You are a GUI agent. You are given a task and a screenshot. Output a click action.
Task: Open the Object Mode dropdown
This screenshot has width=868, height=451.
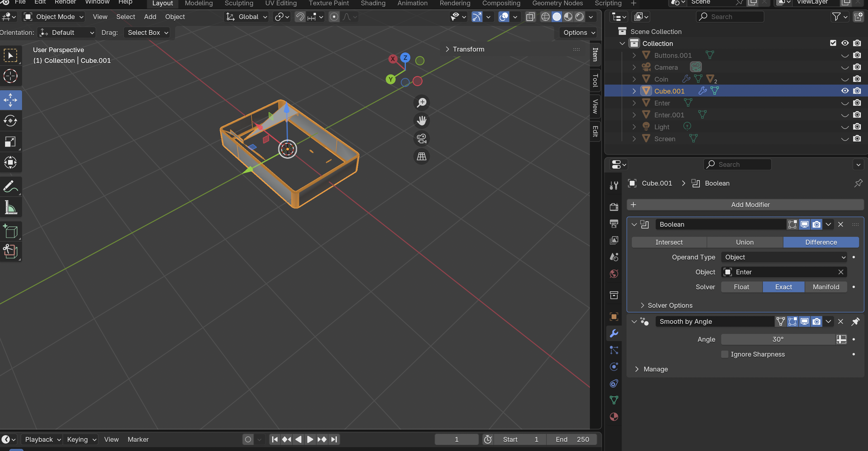(x=54, y=17)
